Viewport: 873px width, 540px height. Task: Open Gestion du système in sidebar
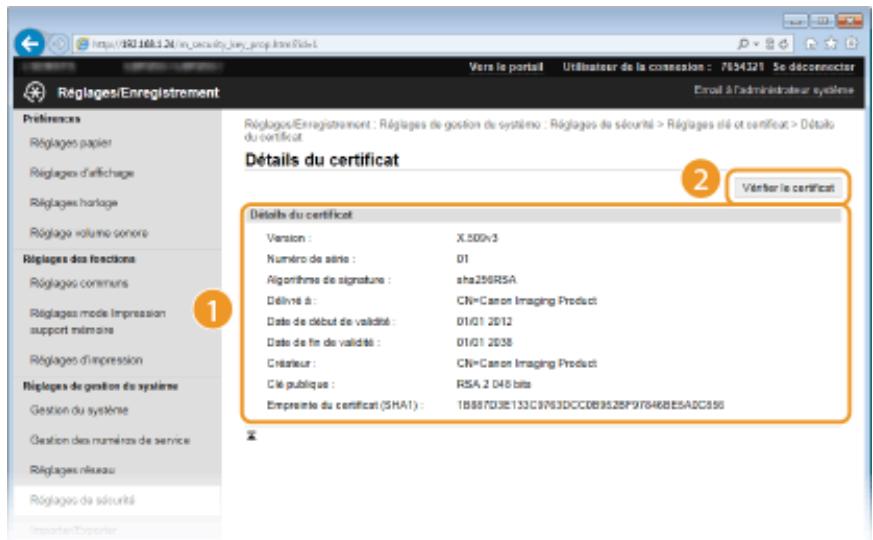coord(79,410)
